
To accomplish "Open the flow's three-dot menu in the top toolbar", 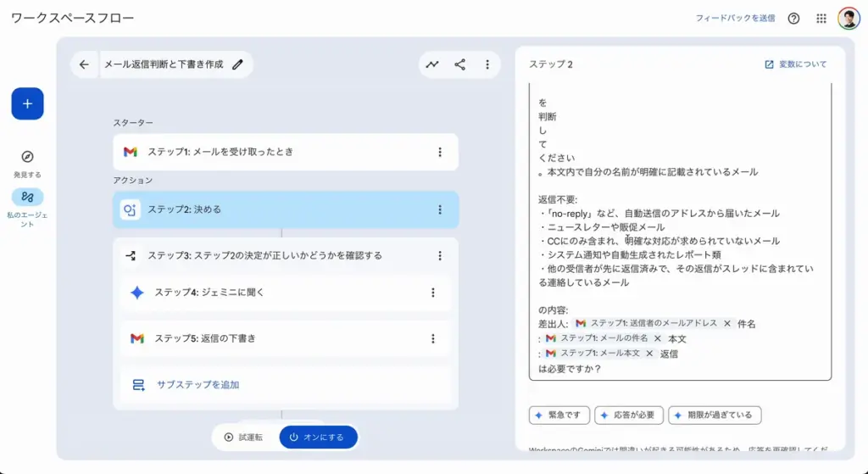I will (x=487, y=64).
